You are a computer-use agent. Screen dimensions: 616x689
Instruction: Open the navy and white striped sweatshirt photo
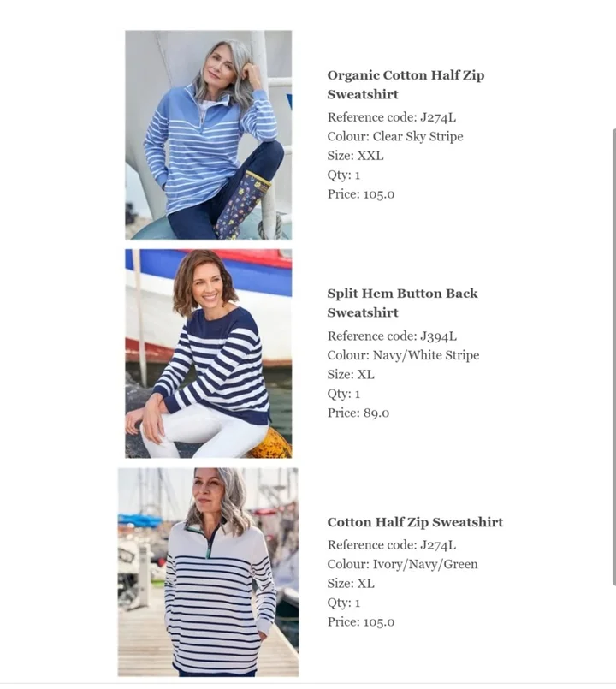click(x=208, y=353)
